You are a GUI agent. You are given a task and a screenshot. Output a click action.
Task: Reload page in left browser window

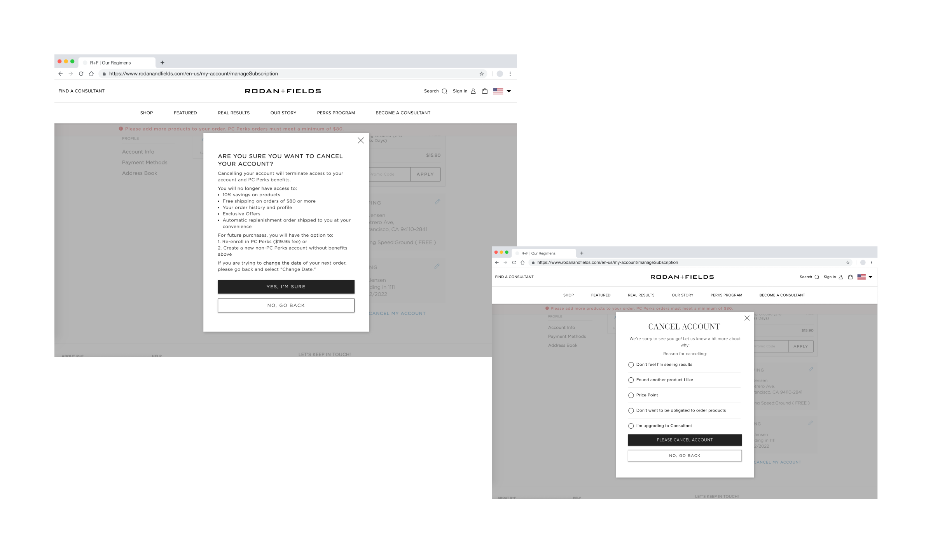(81, 74)
